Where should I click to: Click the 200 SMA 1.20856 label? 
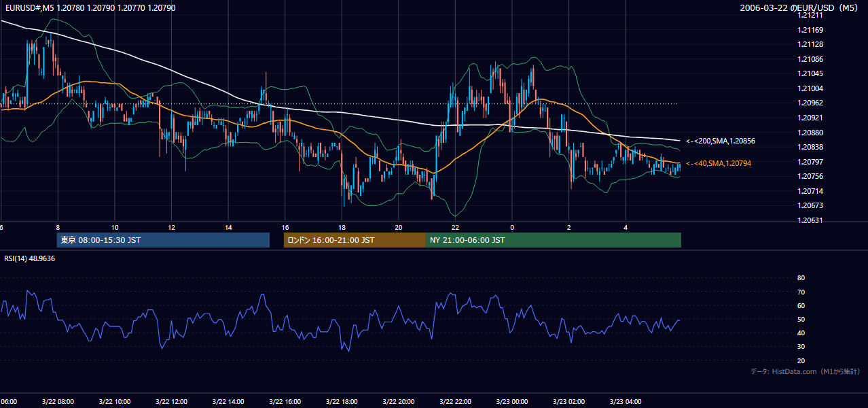(x=720, y=141)
